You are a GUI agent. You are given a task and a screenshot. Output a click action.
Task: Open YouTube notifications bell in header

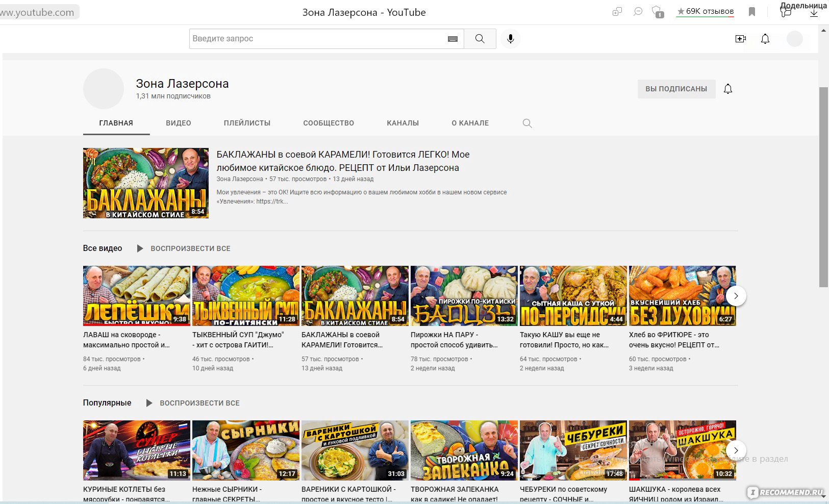[x=765, y=39]
